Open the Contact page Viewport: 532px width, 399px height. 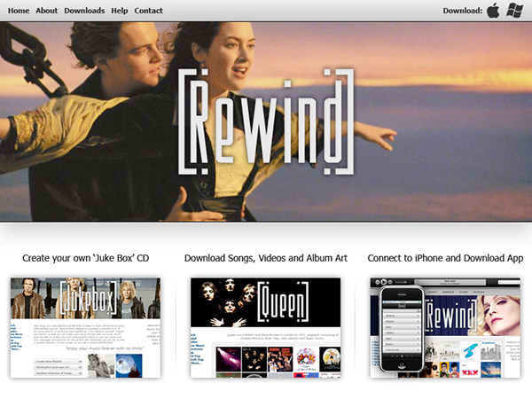coord(149,11)
